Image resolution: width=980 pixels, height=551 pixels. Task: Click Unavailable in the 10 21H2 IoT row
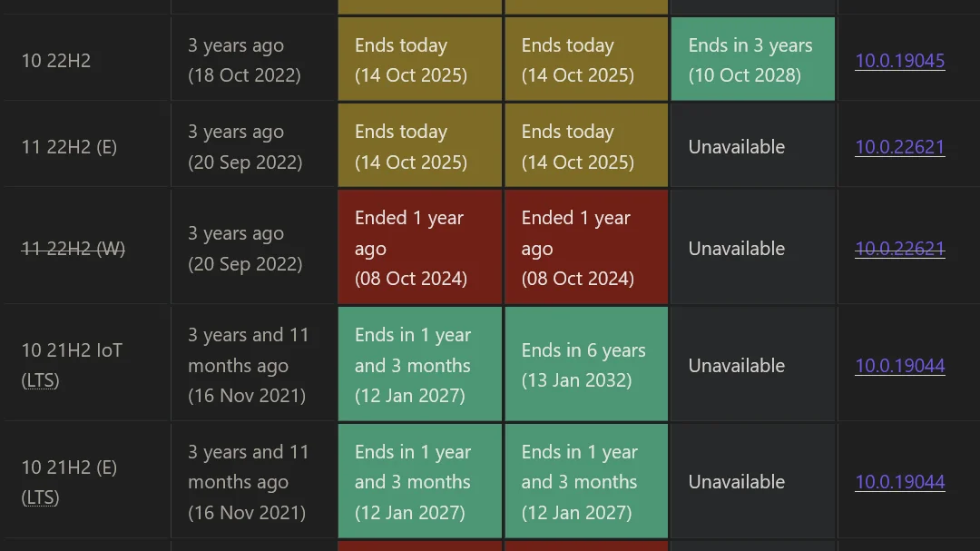click(x=736, y=366)
